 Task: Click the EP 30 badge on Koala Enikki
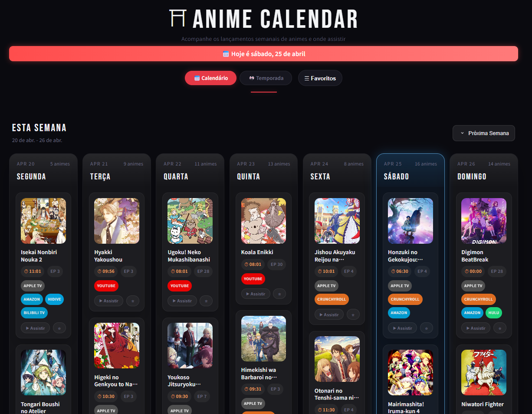(276, 265)
